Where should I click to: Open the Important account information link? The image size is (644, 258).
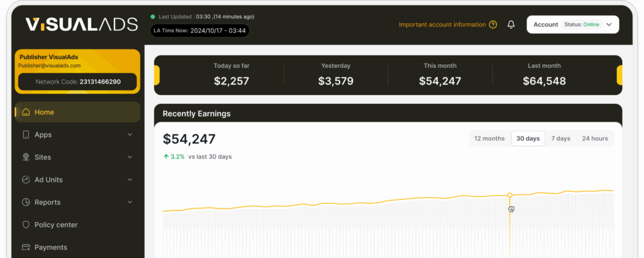coord(442,25)
